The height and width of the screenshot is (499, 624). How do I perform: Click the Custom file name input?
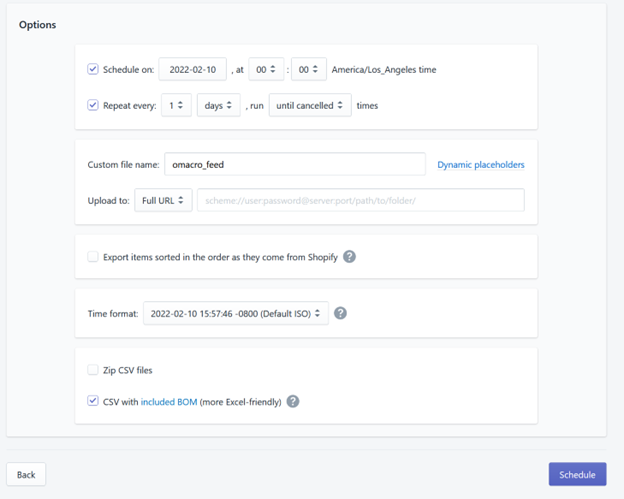(x=295, y=164)
